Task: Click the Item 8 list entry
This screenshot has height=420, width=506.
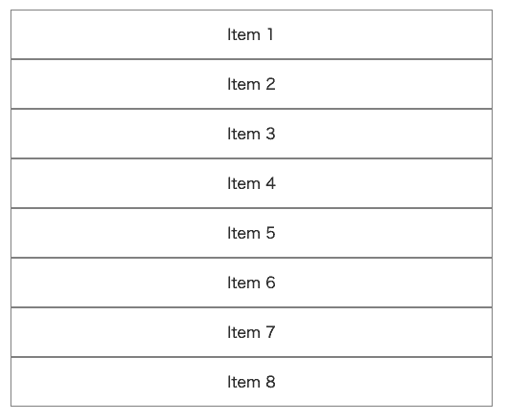Action: [251, 382]
